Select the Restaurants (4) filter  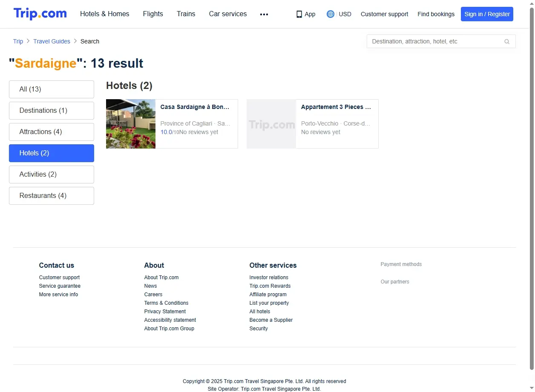point(52,196)
